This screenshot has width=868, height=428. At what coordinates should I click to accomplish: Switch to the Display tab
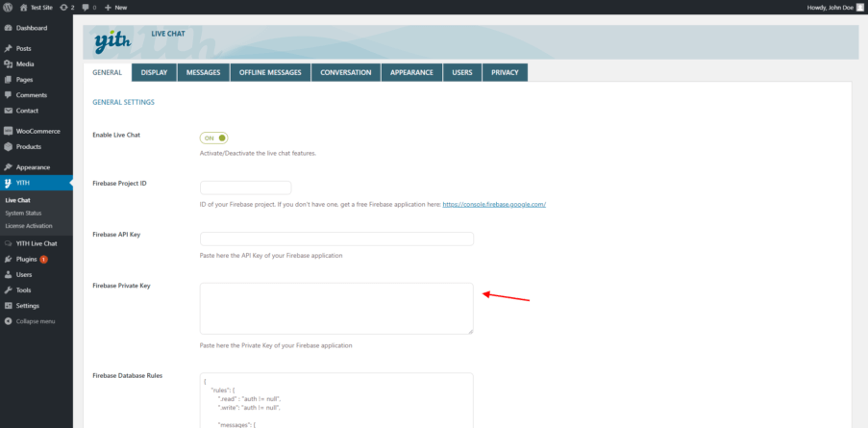pyautogui.click(x=155, y=72)
